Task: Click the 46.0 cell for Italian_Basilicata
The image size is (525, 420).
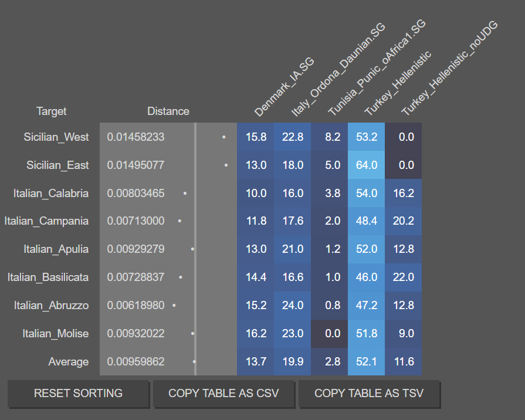Action: click(x=366, y=277)
